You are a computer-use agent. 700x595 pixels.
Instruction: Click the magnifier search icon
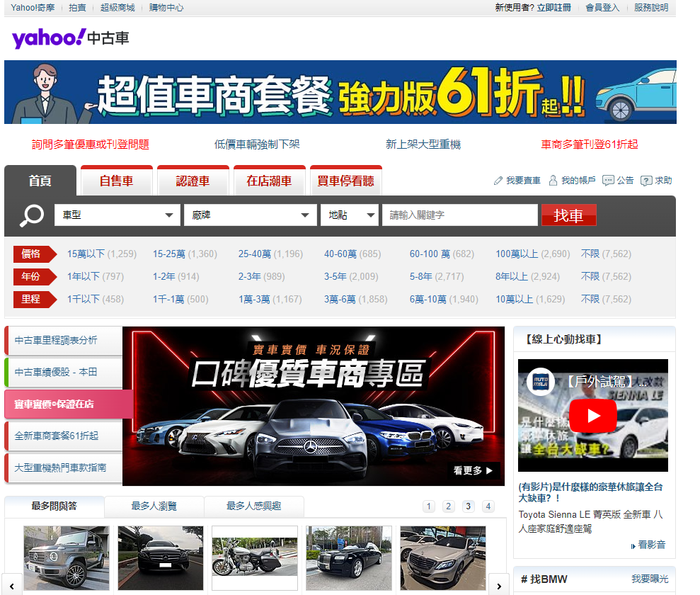(31, 216)
